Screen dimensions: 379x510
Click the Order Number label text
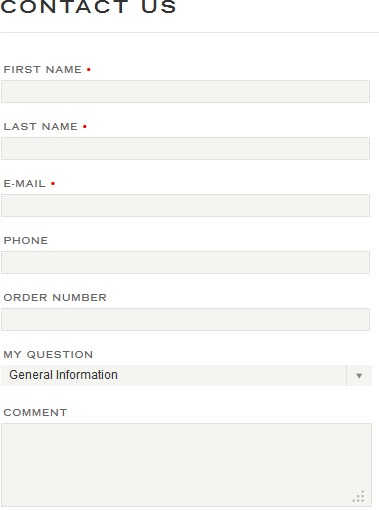55,298
